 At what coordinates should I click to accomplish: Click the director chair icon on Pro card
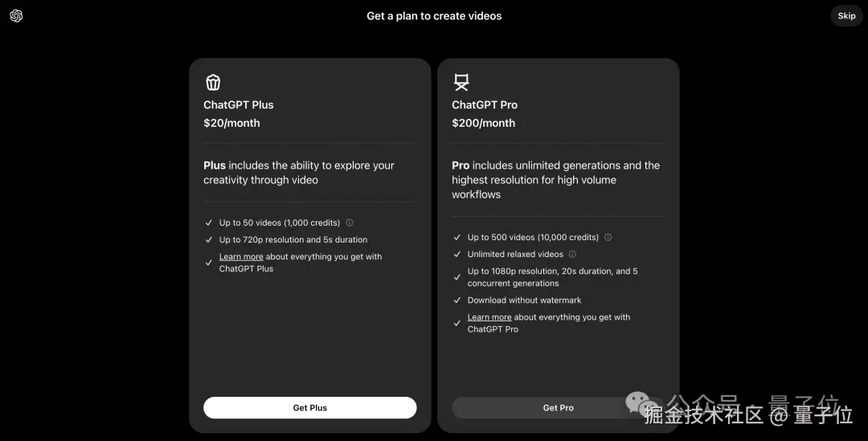(461, 82)
